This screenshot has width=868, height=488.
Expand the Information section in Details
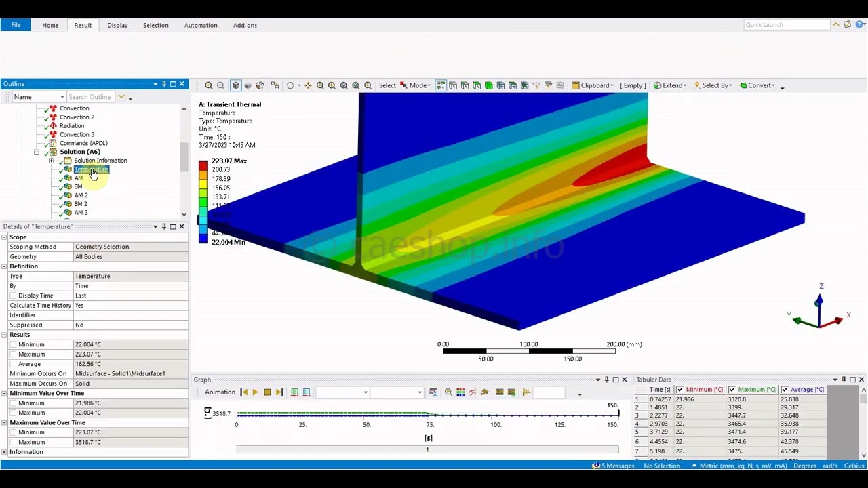(x=4, y=452)
